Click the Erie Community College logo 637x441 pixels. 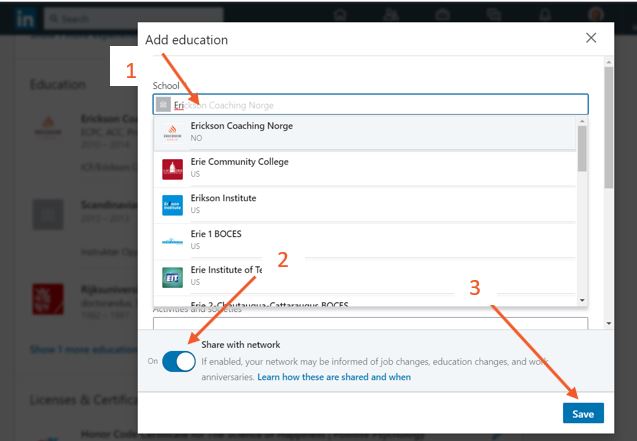point(172,169)
